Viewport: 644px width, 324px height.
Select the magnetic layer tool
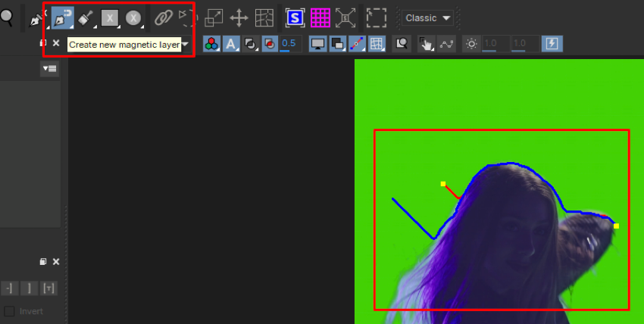pos(62,17)
